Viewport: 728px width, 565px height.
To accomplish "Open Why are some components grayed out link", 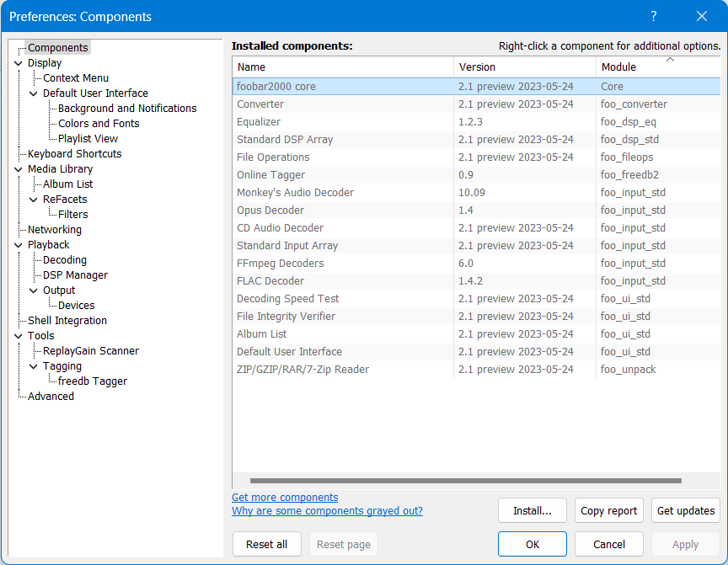I will (327, 511).
